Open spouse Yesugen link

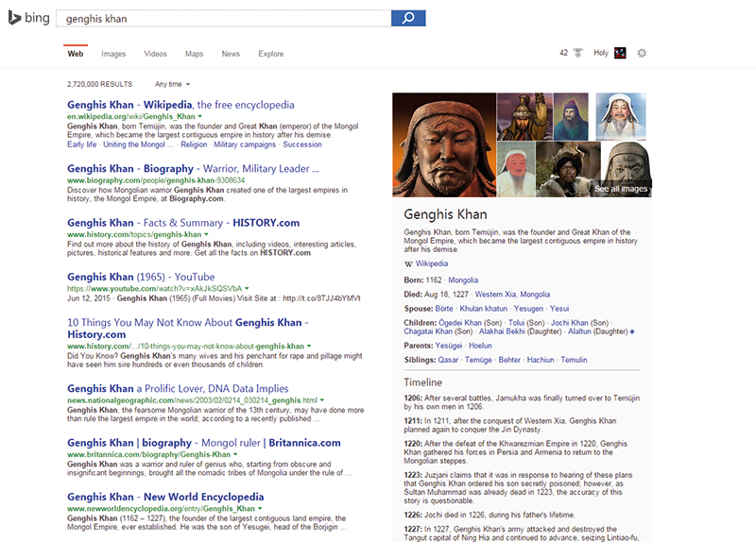pos(528,309)
